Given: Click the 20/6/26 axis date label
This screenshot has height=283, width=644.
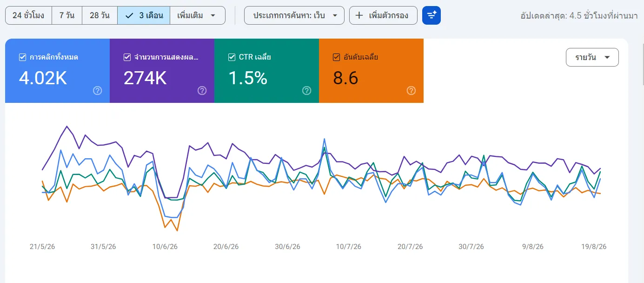Looking at the screenshot, I should [x=226, y=247].
